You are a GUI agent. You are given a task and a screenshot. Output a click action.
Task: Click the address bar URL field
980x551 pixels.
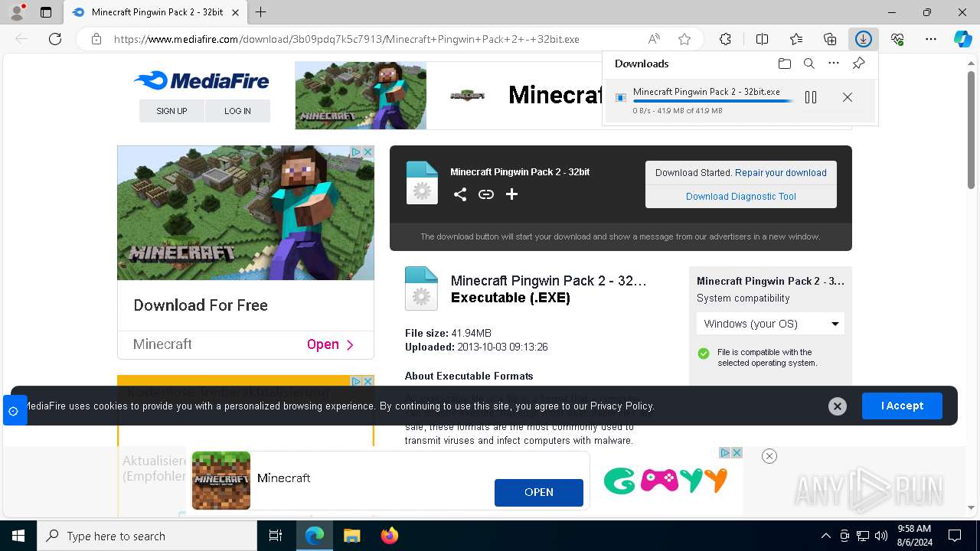coord(346,39)
